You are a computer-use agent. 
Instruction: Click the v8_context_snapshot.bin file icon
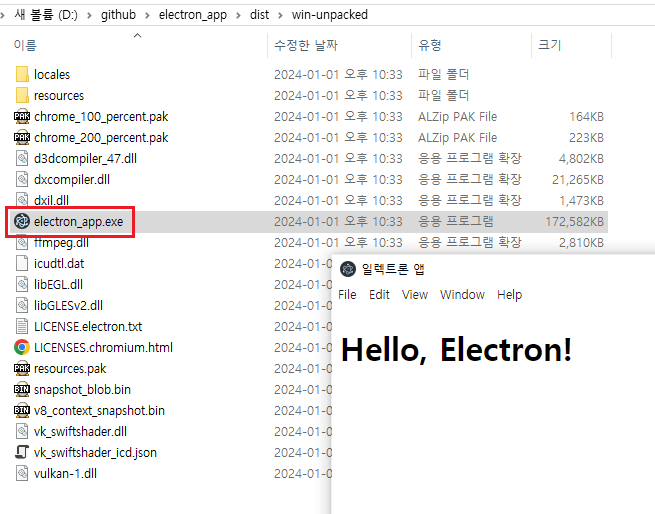(22, 410)
